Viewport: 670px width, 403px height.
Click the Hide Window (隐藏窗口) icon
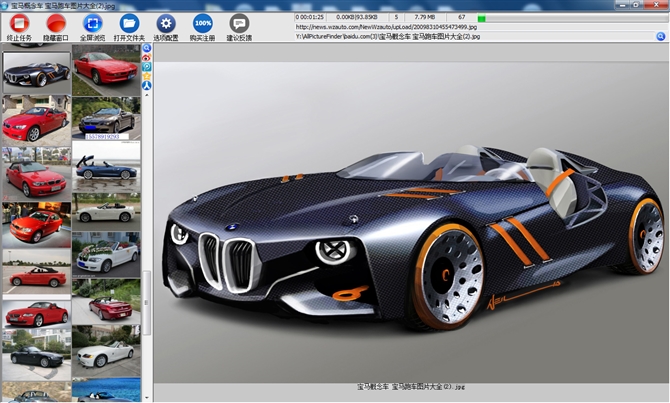coord(56,22)
